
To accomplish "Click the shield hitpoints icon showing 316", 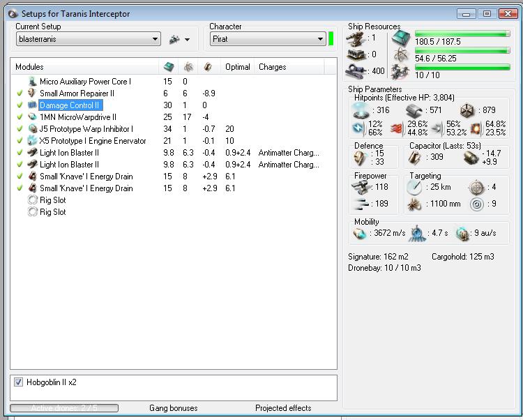I will pos(361,110).
